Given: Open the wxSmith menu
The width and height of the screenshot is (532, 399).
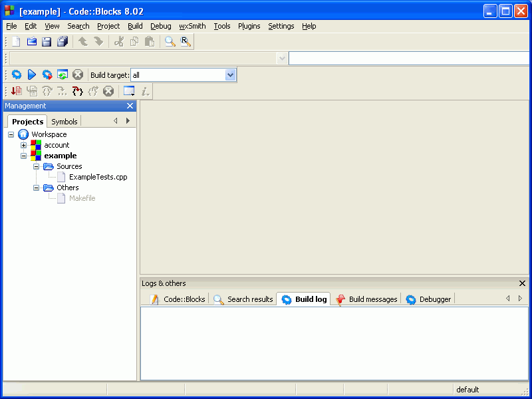Looking at the screenshot, I should 192,26.
